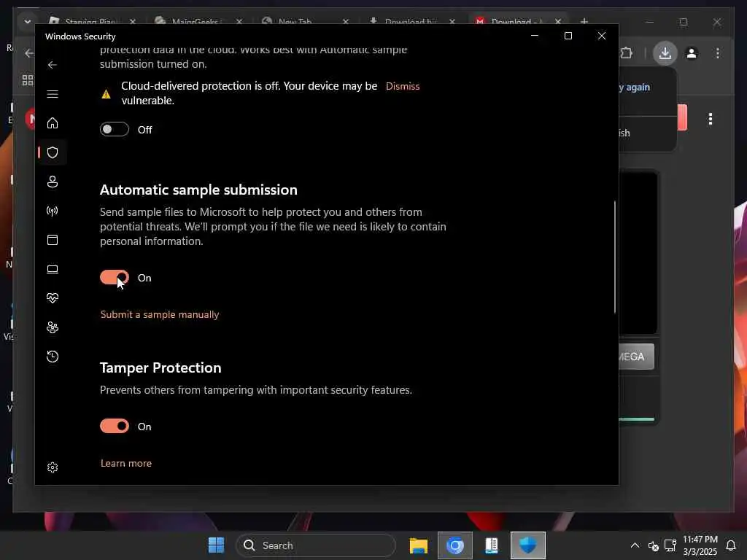
Task: Click the Windows Security vertical scrollbar
Action: [x=614, y=257]
